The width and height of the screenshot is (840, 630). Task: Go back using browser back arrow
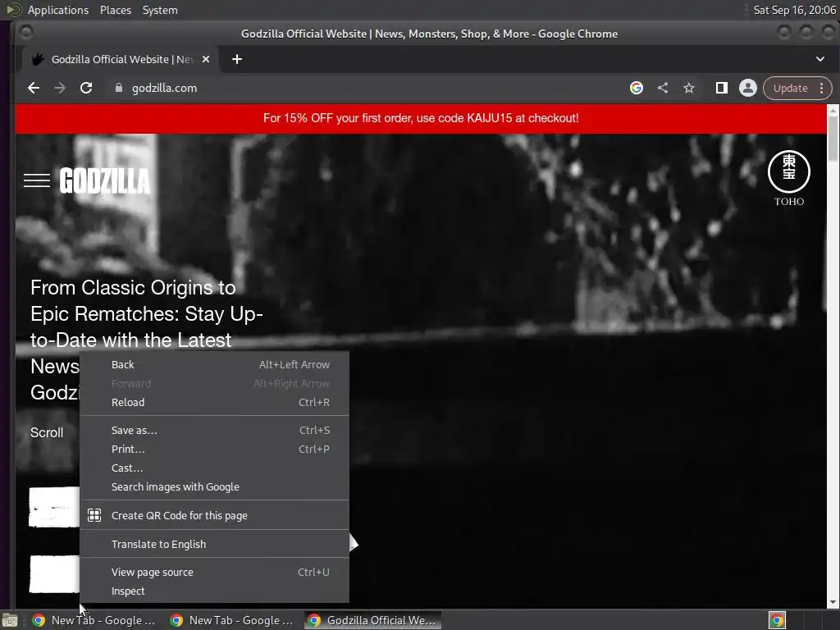[x=33, y=88]
